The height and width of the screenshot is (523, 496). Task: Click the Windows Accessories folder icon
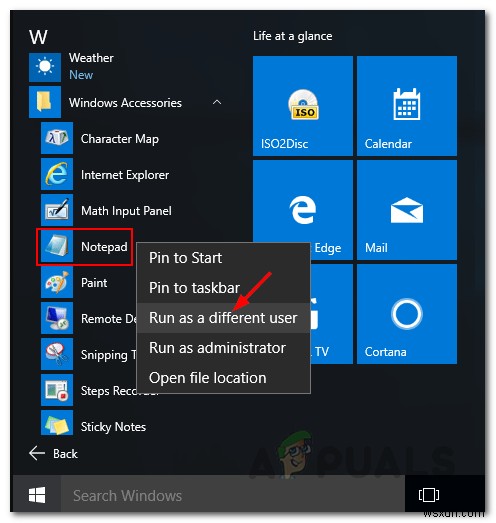(45, 102)
